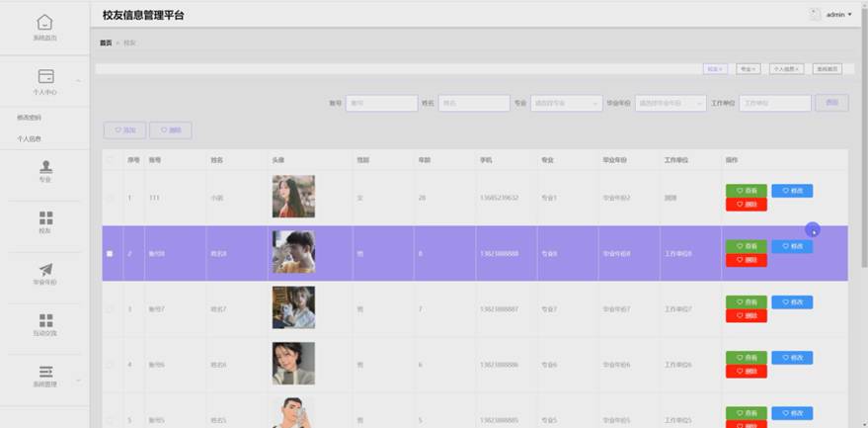This screenshot has height=428, width=868.
Task: Switch to the 校友 page tab
Action: click(x=715, y=69)
